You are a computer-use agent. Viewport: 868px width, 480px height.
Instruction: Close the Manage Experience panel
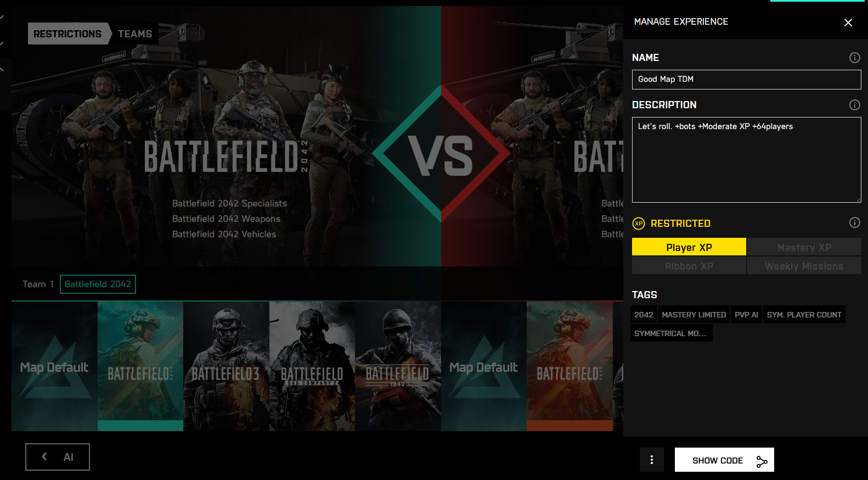coord(848,23)
